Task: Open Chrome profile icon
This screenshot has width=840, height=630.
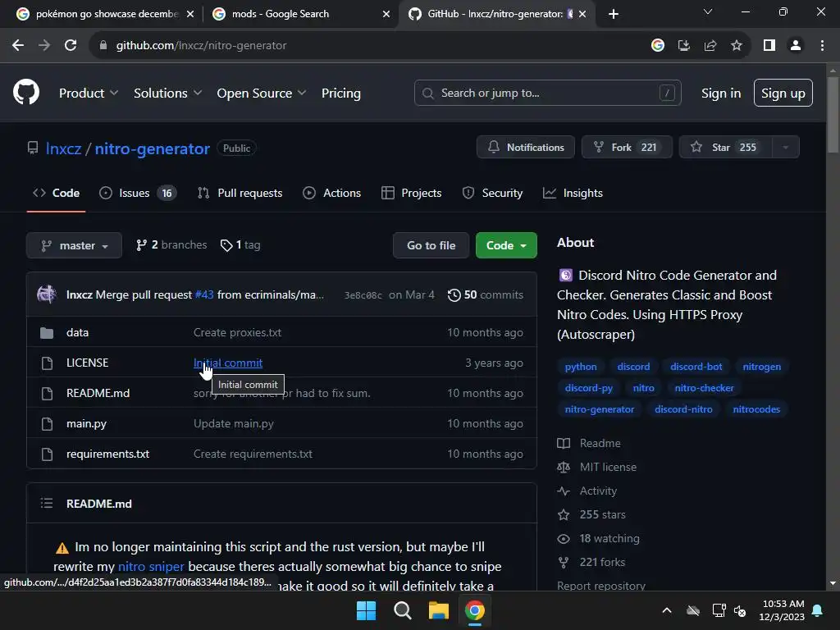Action: [x=796, y=46]
